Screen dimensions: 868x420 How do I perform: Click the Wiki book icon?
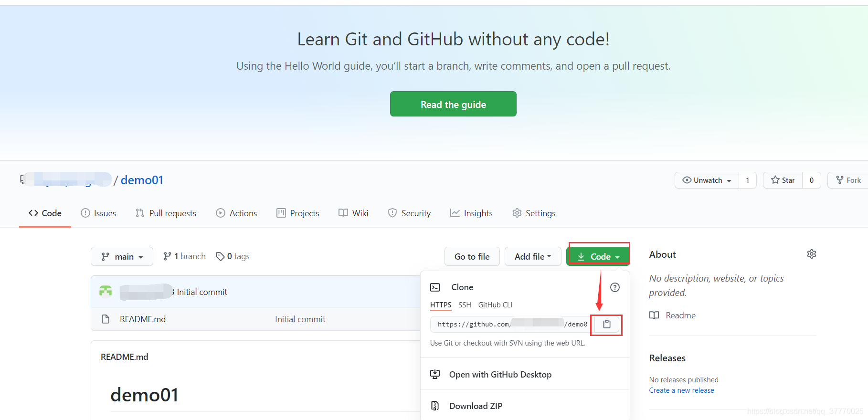pyautogui.click(x=343, y=213)
